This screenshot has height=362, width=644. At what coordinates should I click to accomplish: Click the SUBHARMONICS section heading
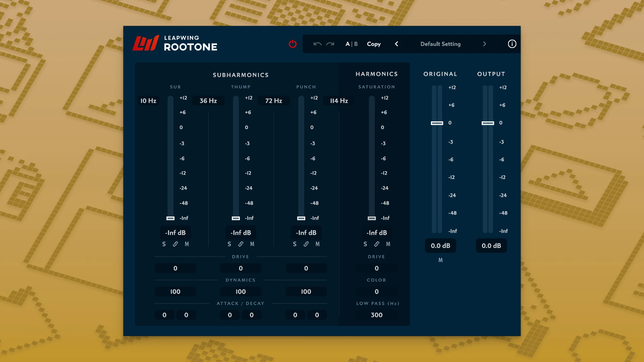tap(241, 75)
